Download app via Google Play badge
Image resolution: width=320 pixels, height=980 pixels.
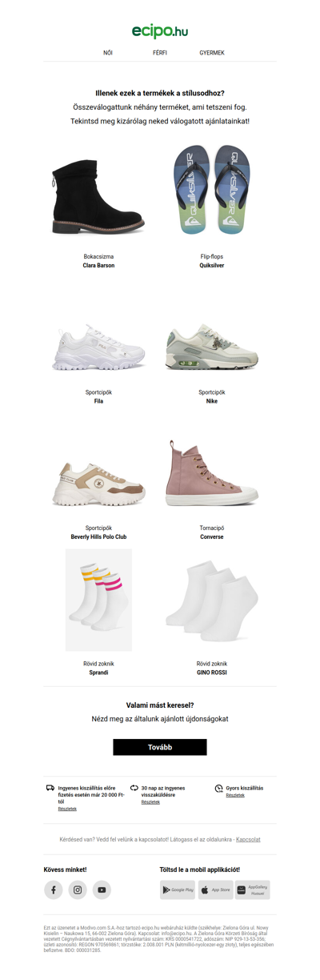point(178,890)
